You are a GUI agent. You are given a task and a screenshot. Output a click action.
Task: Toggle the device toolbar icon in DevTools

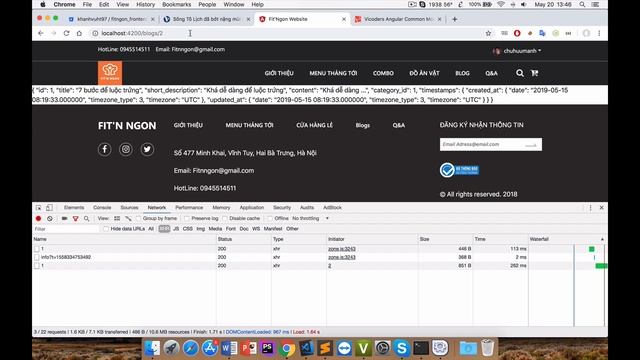(49, 207)
